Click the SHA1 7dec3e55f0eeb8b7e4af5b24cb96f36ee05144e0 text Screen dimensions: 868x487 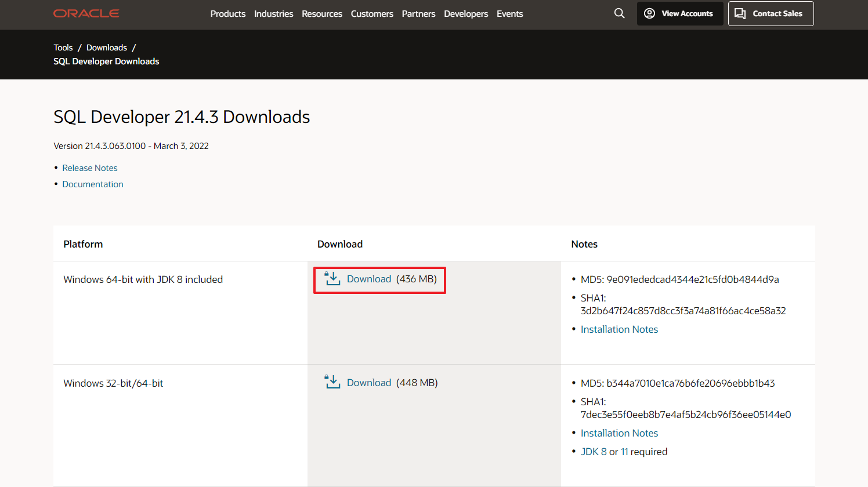click(686, 408)
